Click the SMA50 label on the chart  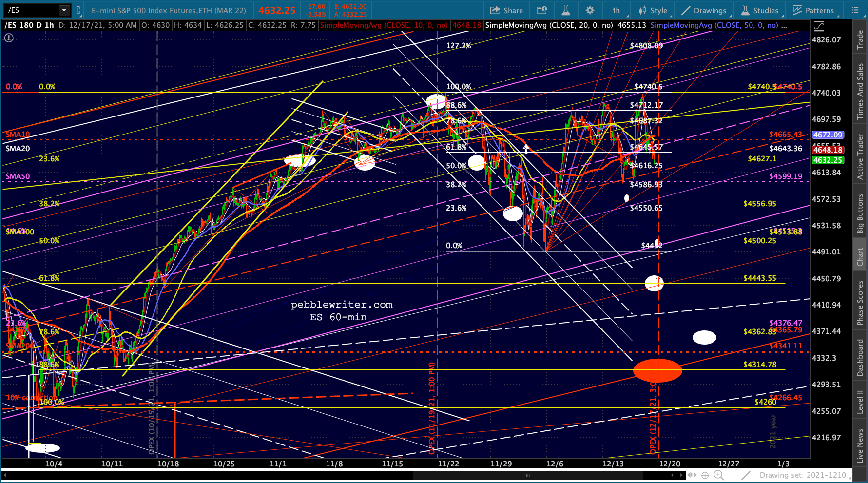tap(18, 176)
